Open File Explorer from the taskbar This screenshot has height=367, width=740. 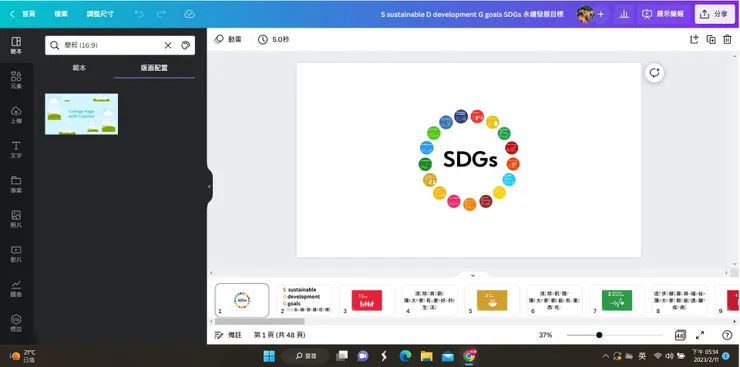(427, 356)
